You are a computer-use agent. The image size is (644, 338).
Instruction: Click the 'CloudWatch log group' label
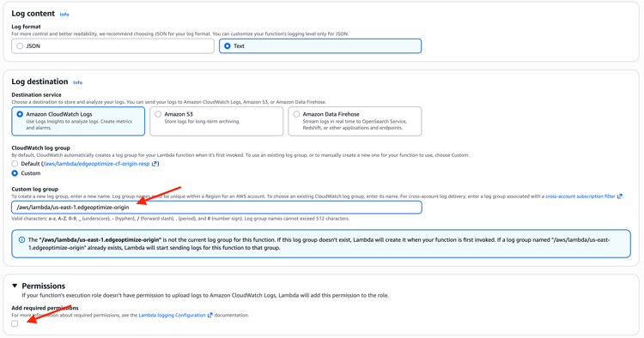pyautogui.click(x=40, y=148)
